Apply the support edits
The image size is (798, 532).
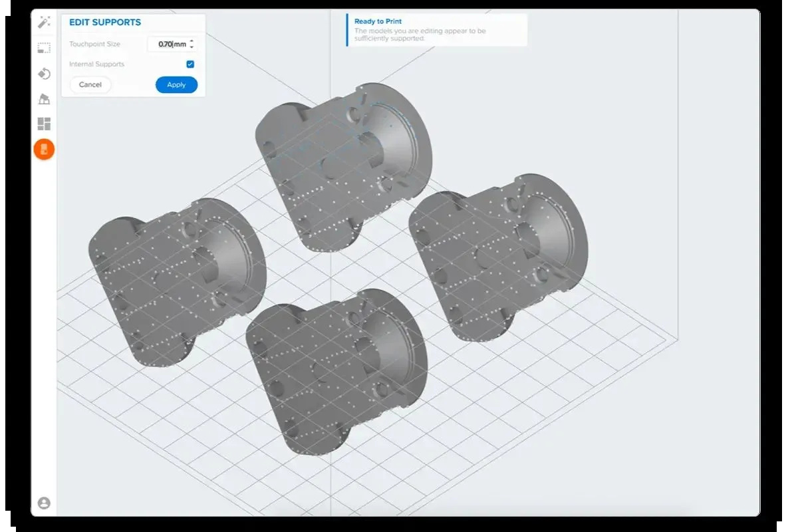(176, 85)
